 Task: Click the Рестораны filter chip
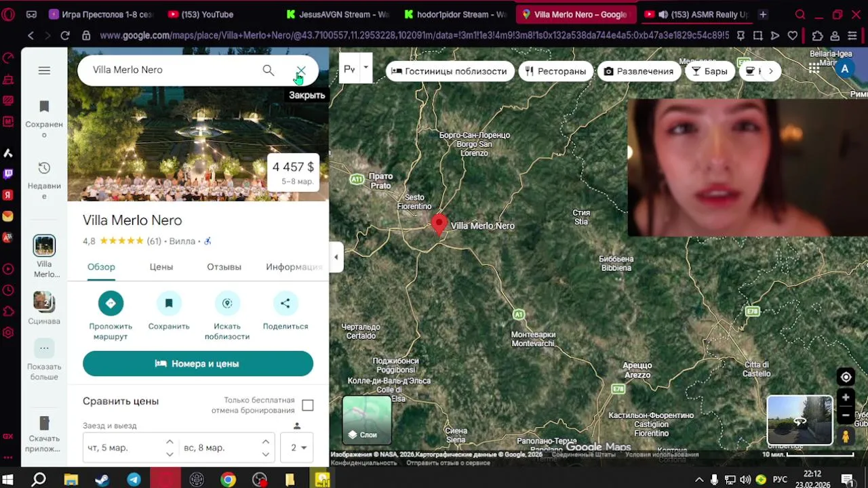pos(555,71)
